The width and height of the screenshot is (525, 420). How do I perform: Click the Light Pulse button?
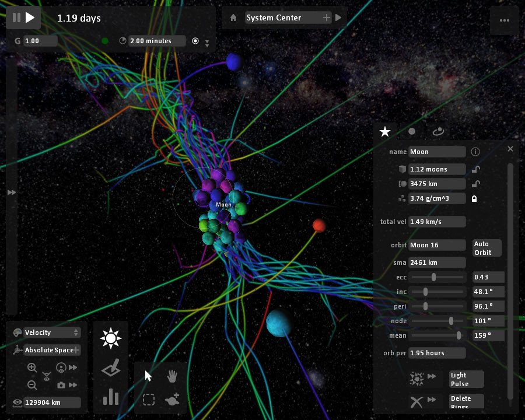coord(466,380)
